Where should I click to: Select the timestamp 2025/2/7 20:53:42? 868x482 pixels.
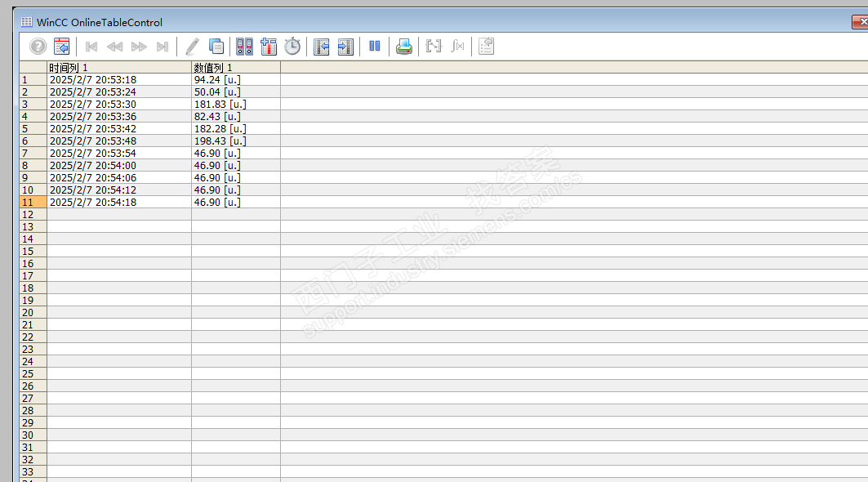tap(93, 128)
